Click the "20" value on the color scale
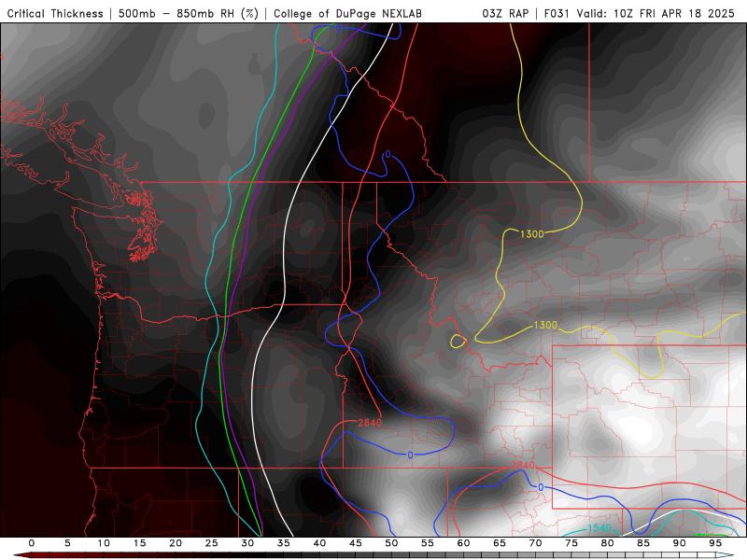The height and width of the screenshot is (560, 747). point(176,543)
